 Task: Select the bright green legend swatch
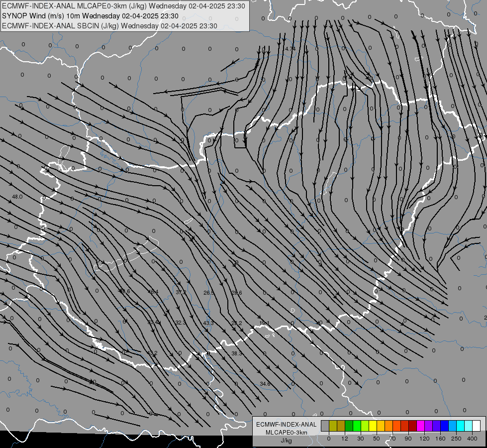click(x=357, y=426)
